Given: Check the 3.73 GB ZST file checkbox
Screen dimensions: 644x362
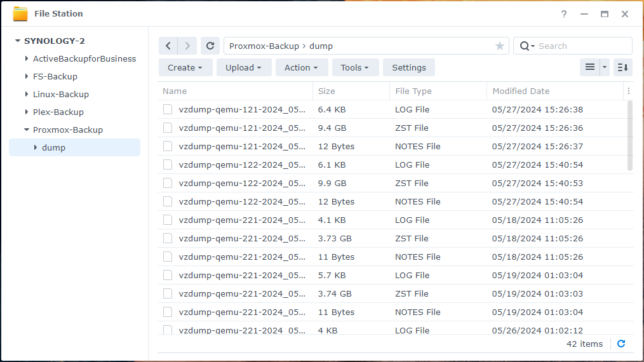Looking at the screenshot, I should pyautogui.click(x=168, y=238).
